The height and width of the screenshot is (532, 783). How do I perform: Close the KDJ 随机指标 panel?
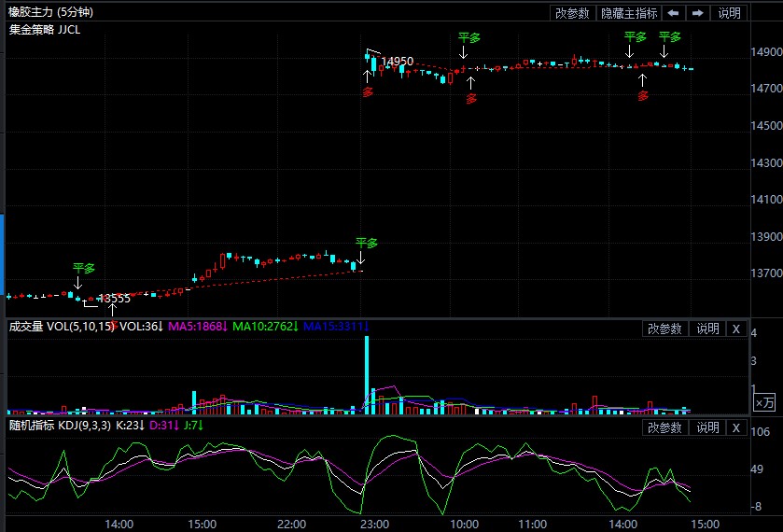point(735,427)
